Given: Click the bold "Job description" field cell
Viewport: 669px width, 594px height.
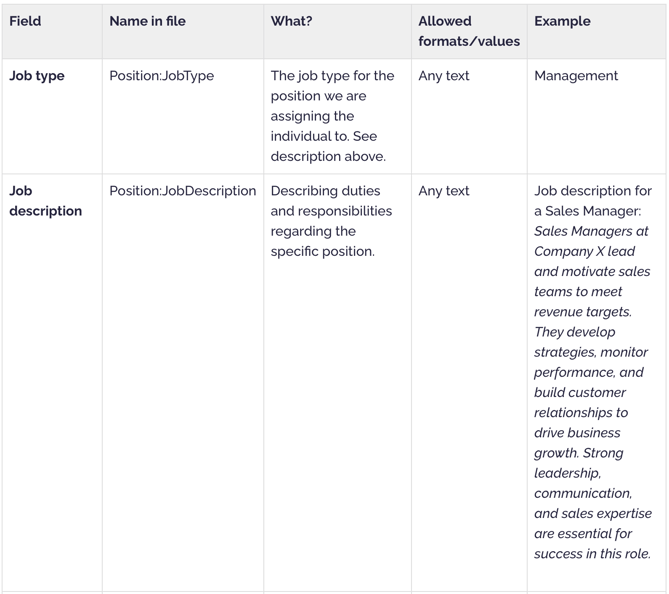Looking at the screenshot, I should tap(45, 201).
